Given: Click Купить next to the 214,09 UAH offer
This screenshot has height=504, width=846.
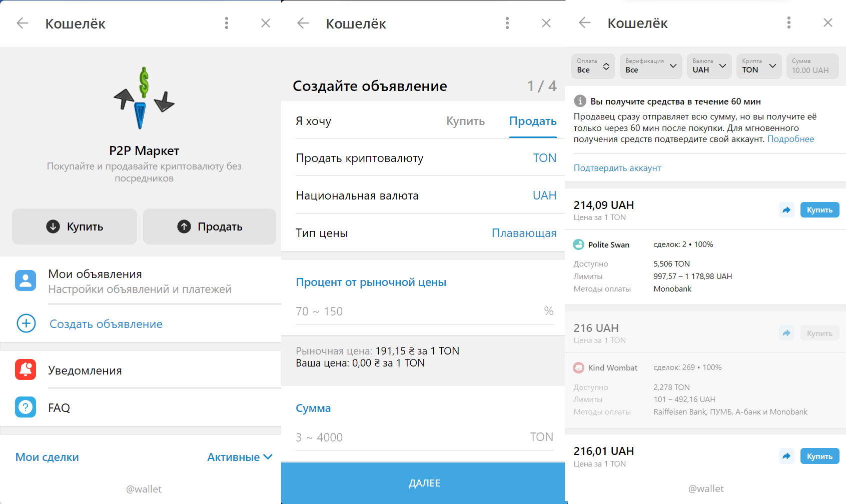Looking at the screenshot, I should click(819, 210).
